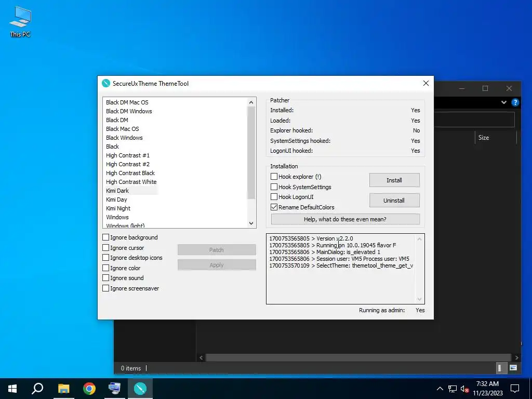Launch Google Chrome from the taskbar
532x399 pixels.
point(89,389)
